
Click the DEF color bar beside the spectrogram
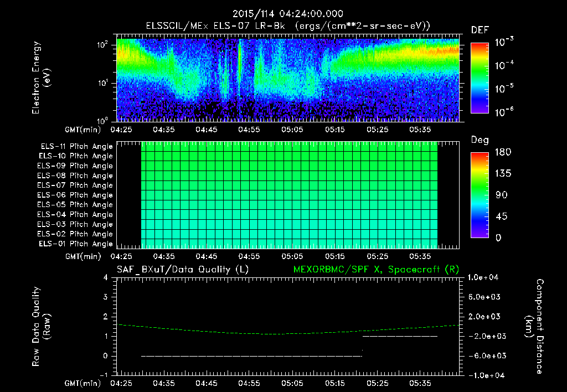(479, 78)
